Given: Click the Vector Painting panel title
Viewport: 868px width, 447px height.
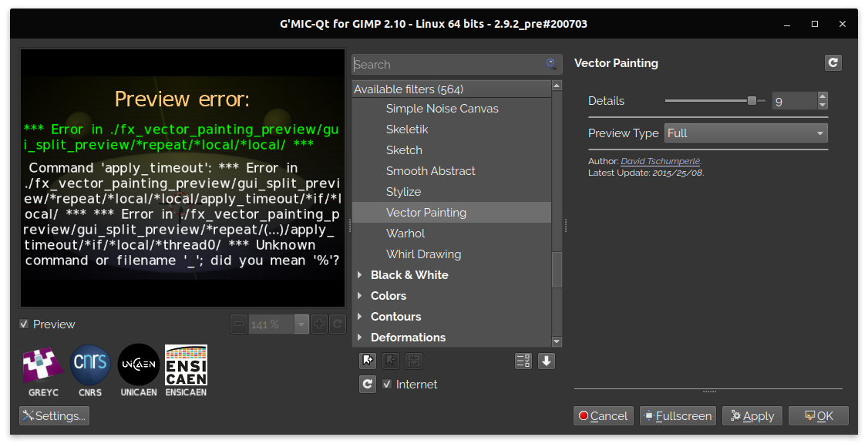Looking at the screenshot, I should tap(616, 63).
